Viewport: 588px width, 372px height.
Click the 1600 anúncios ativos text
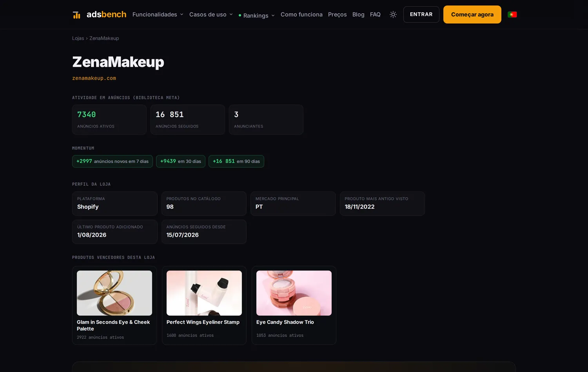coord(190,336)
